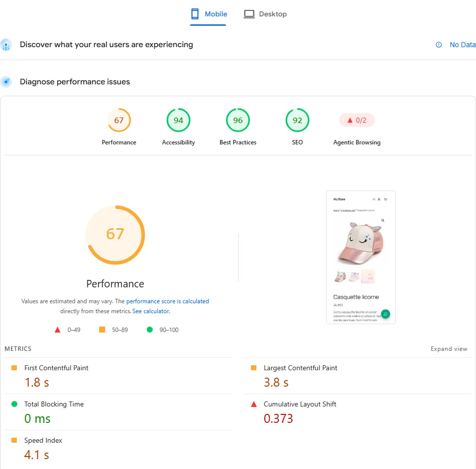Click the SEO category label

pyautogui.click(x=297, y=142)
